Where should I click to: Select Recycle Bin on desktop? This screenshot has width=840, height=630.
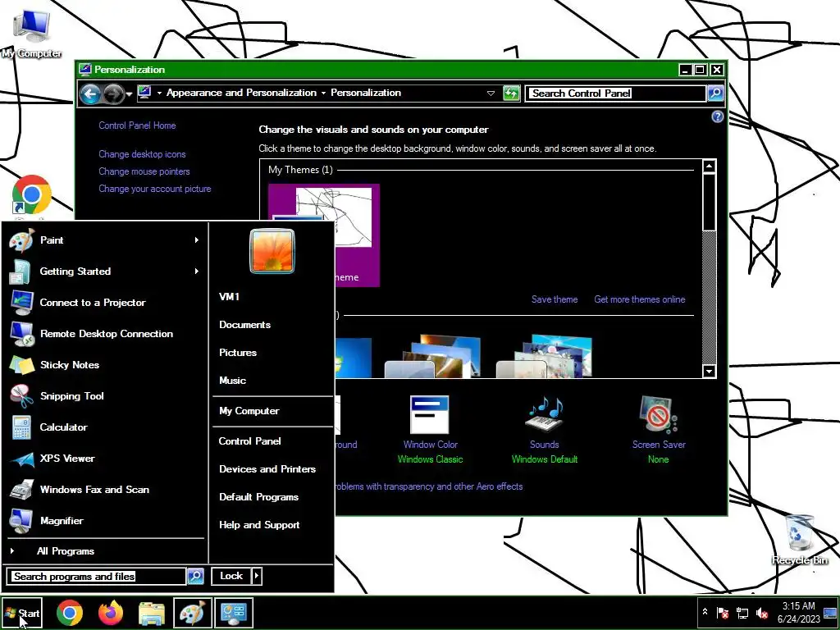click(x=800, y=540)
